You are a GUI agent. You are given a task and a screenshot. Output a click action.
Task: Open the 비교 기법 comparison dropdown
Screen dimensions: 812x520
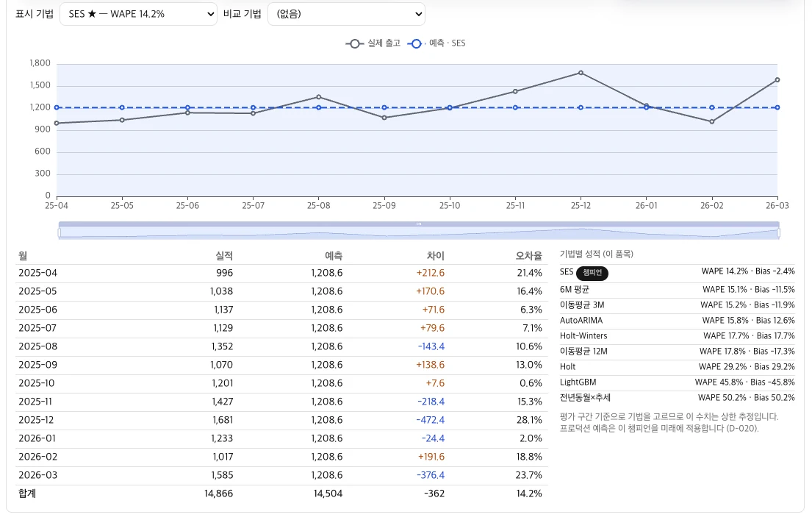346,14
